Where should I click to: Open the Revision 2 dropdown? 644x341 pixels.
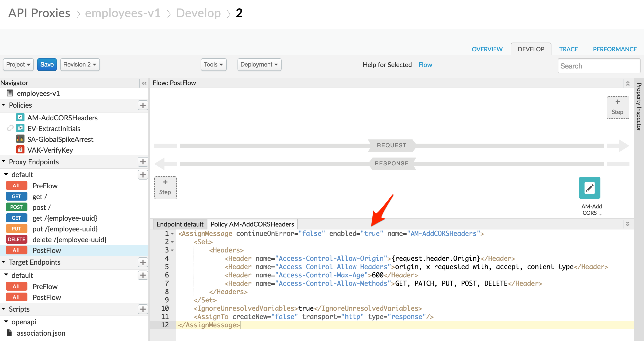point(80,64)
